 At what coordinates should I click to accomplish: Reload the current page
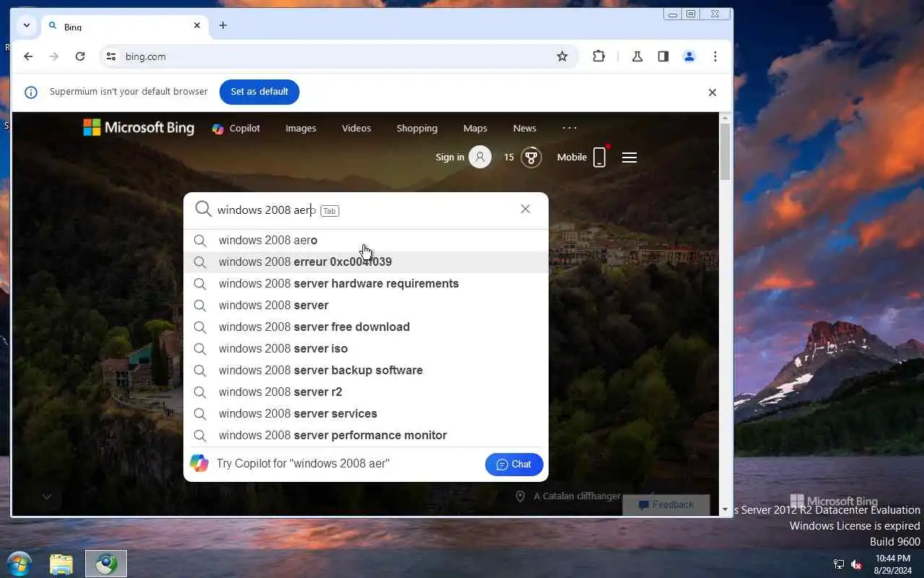click(80, 56)
